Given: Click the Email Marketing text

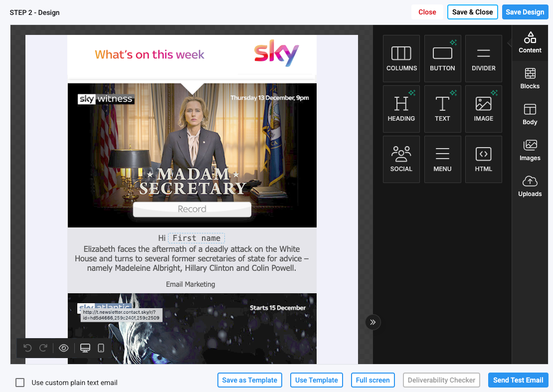Looking at the screenshot, I should point(190,284).
